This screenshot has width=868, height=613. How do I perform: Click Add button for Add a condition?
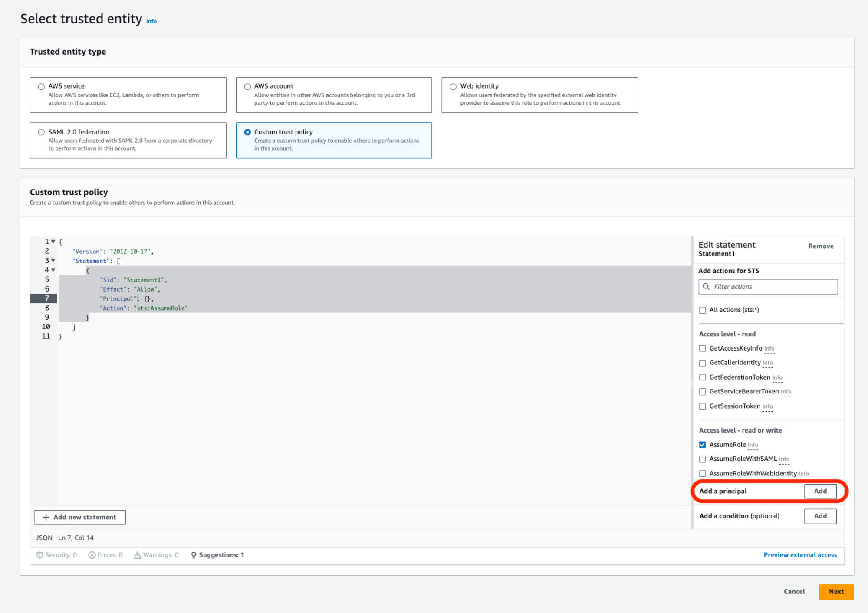coord(820,516)
